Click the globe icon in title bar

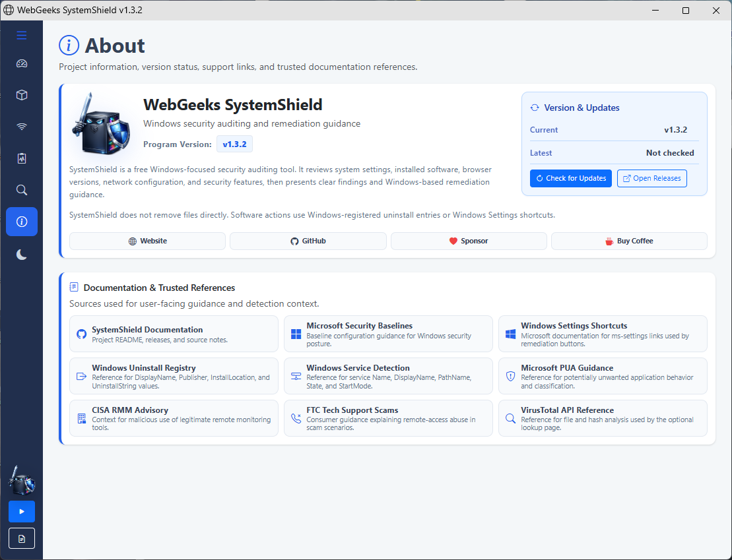pos(9,10)
